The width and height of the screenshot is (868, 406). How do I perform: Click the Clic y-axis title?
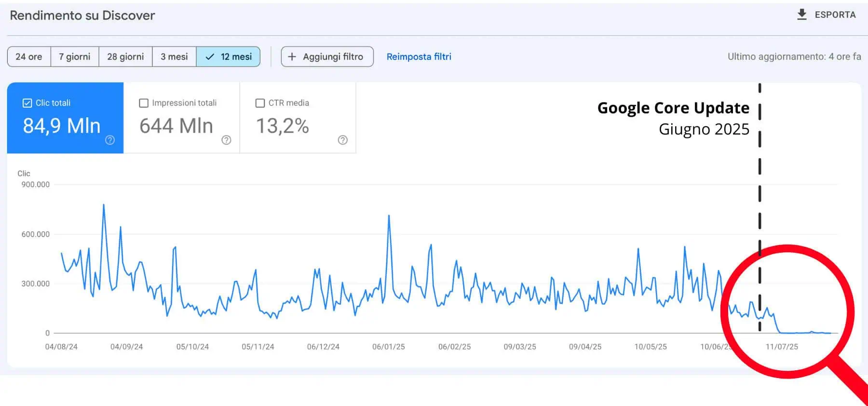click(24, 174)
